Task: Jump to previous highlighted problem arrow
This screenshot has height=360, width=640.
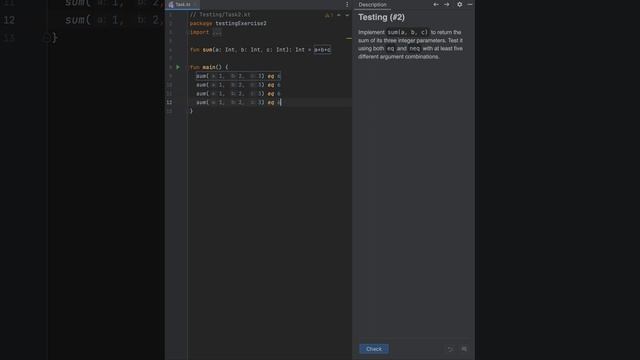Action: [339, 16]
